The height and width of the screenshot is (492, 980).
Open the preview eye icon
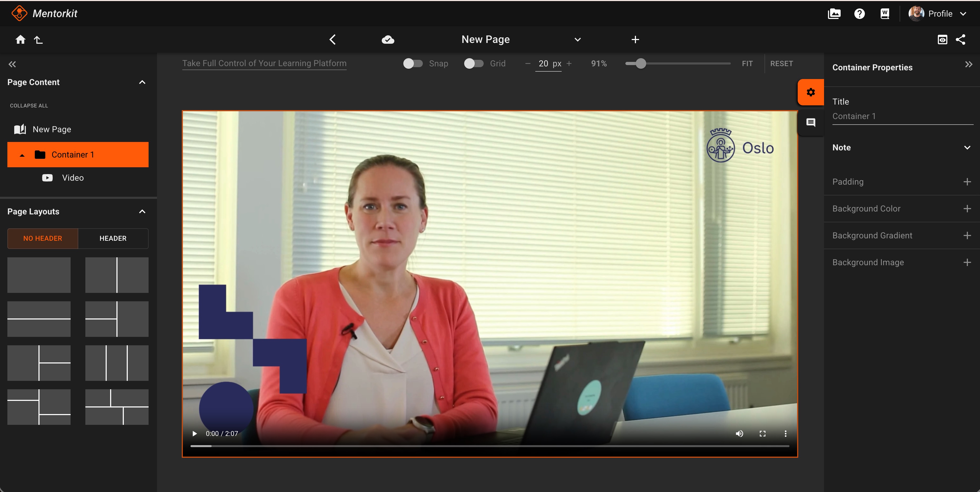click(942, 40)
